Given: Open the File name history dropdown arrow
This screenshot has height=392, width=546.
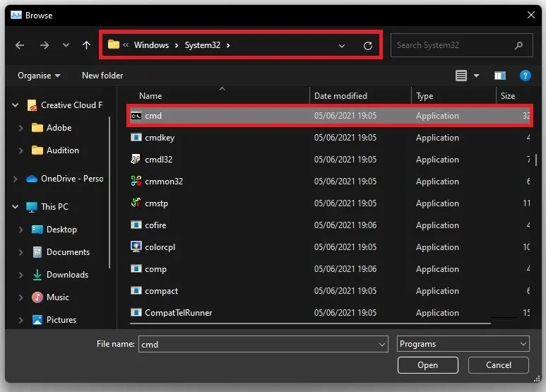Looking at the screenshot, I should pyautogui.click(x=381, y=345).
